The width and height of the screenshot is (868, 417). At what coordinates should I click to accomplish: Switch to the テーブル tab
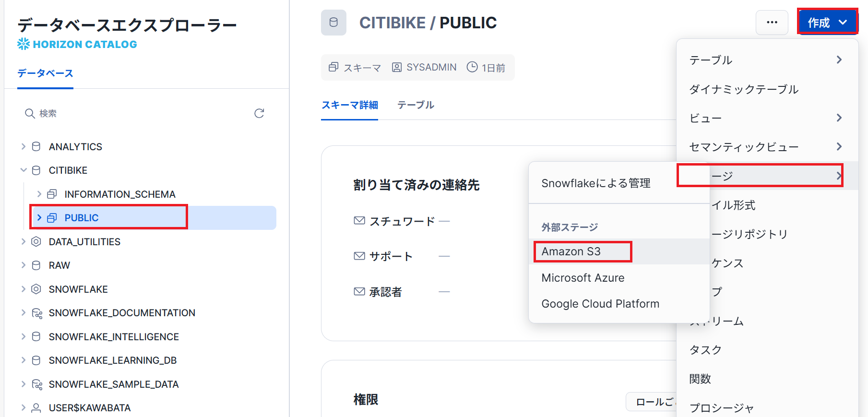pos(416,105)
